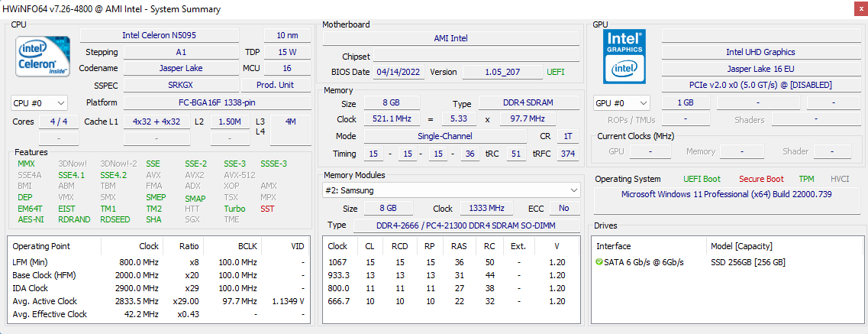Screen dimensions: 868x334
Task: Click the TDP value 15 W
Action: (x=287, y=52)
